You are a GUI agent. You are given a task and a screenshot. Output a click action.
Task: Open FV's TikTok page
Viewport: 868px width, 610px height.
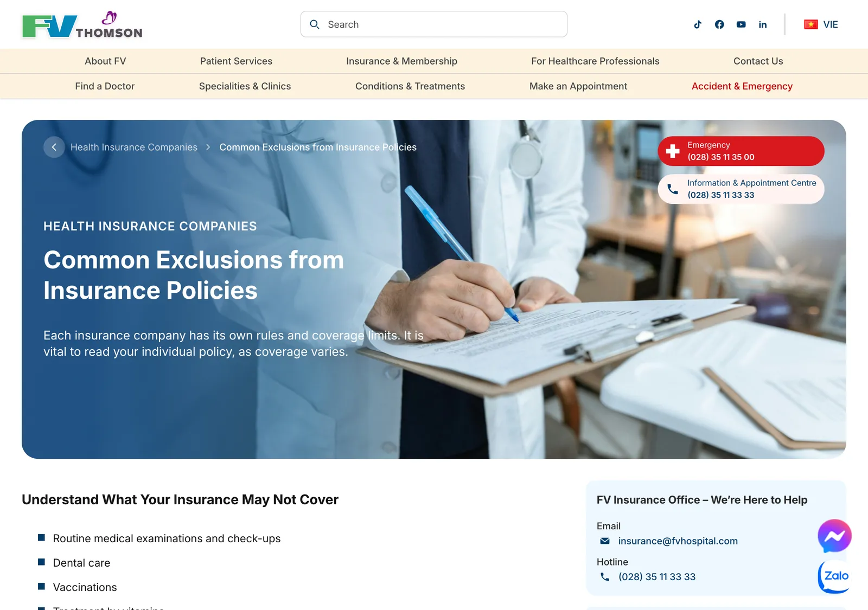point(698,24)
